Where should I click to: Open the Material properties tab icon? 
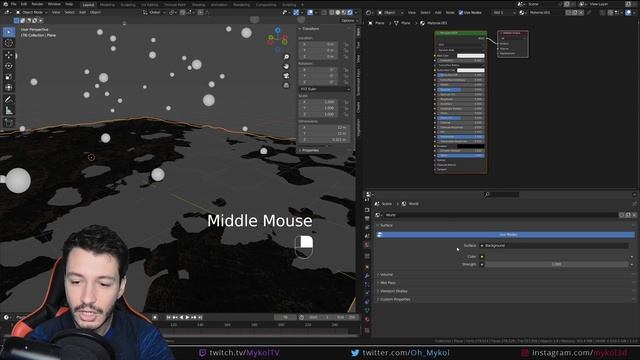(367, 320)
